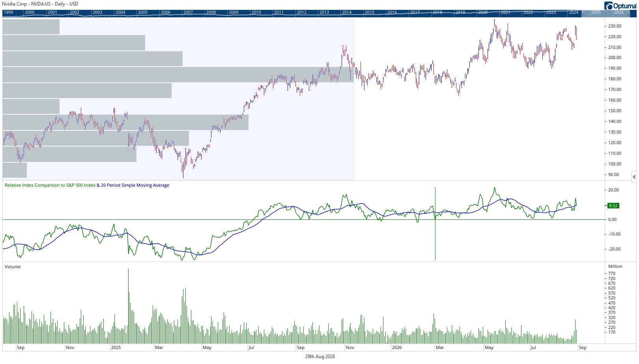Jump to 1999 on the timeline bar
The image size is (639, 364).
(x=8, y=13)
